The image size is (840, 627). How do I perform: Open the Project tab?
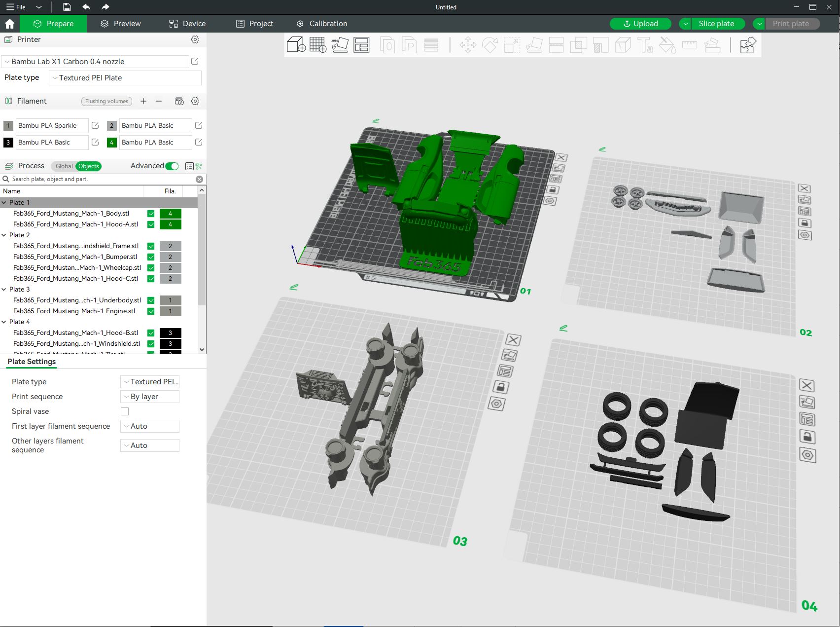point(254,24)
